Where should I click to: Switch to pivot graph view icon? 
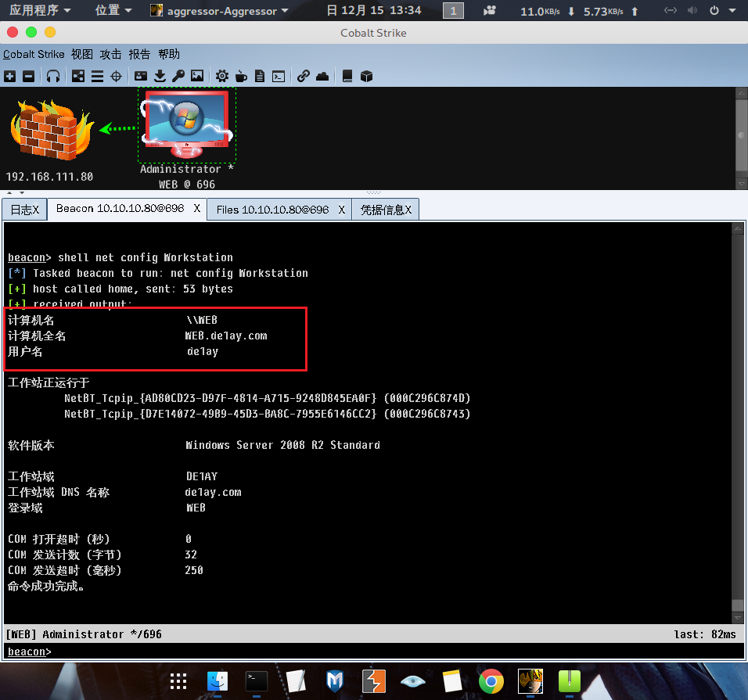[78, 77]
